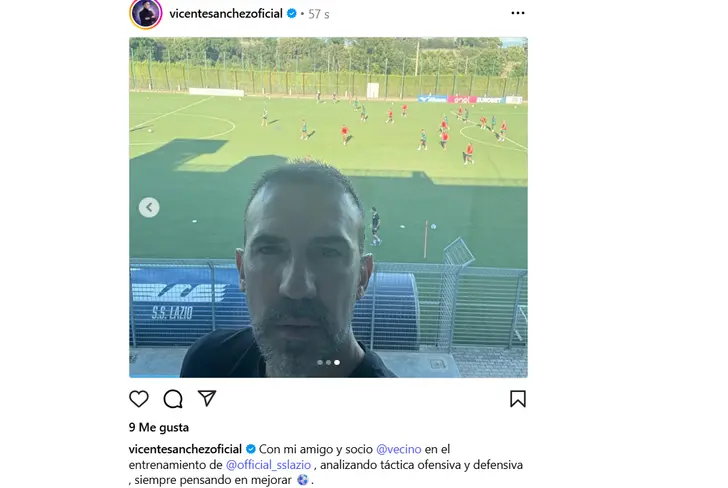This screenshot has width=728, height=488.
Task: Open the @vecino mention link
Action: pyautogui.click(x=398, y=449)
